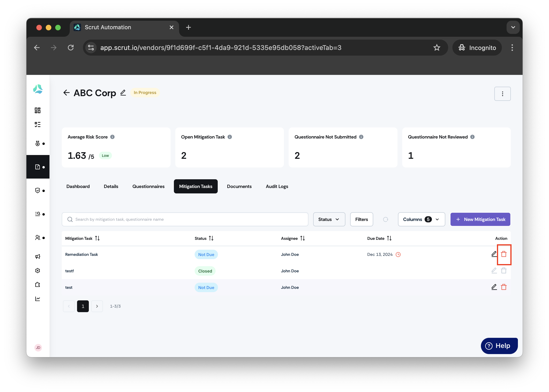Select the vendors document icon in sidebar

pos(37,167)
